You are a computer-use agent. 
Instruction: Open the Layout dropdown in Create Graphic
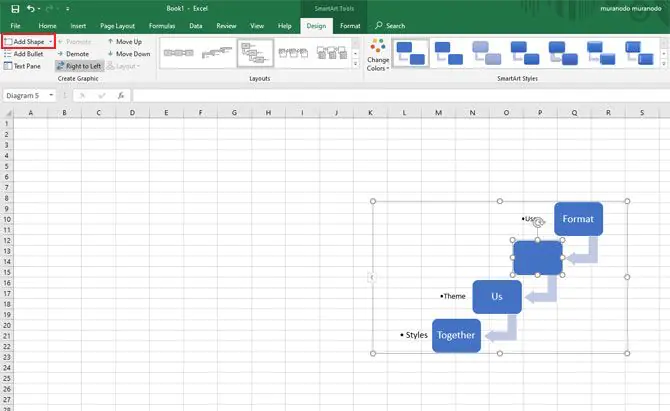[123, 66]
